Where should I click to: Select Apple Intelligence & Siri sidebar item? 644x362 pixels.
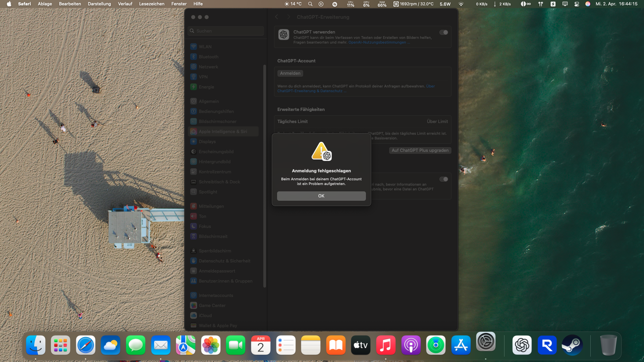(223, 132)
